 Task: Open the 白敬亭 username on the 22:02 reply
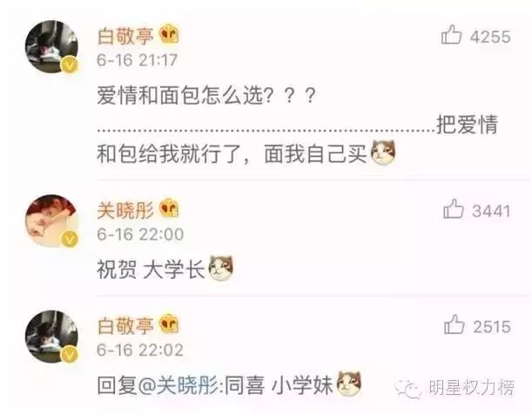[125, 326]
